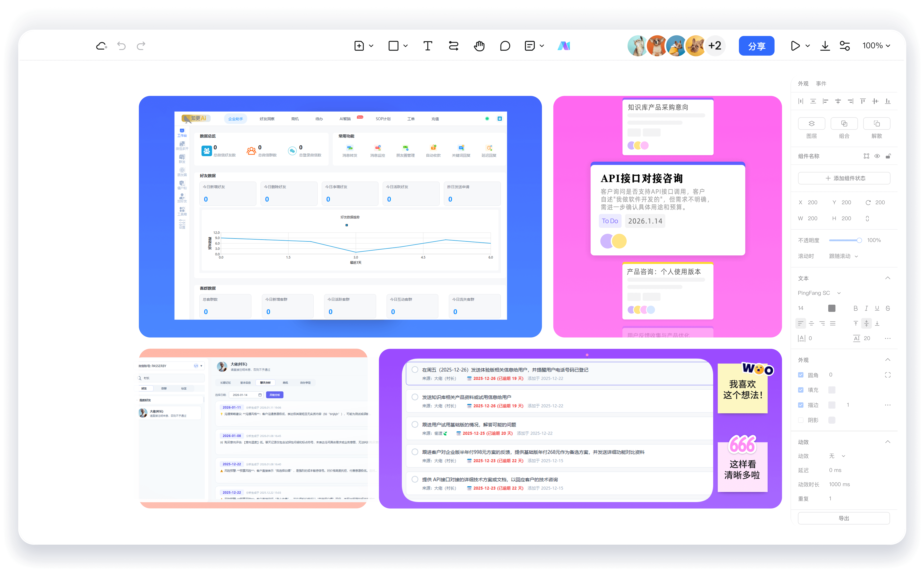Click the download icon in top bar
Screen dimensions: 924x572
(x=825, y=46)
